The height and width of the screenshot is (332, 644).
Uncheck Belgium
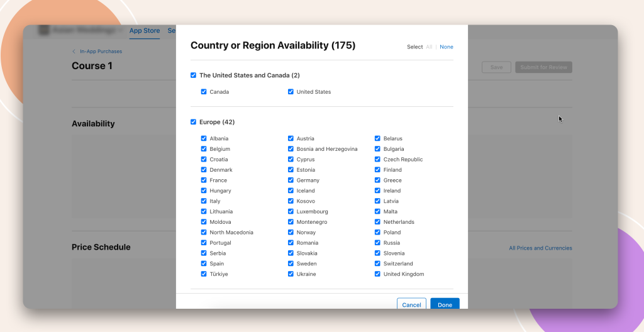204,149
